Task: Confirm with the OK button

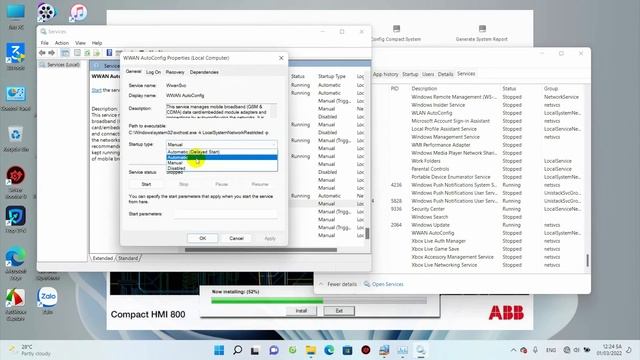Action: click(202, 238)
